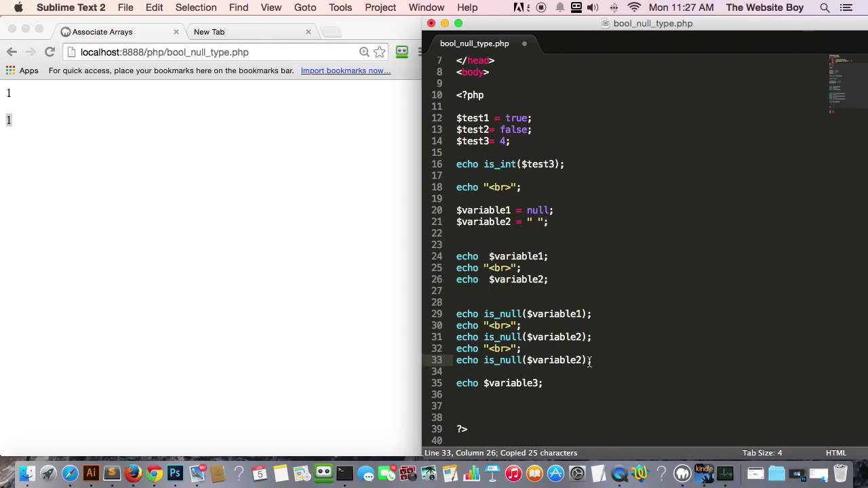Launch Photoshop from the dock

pos(175,472)
